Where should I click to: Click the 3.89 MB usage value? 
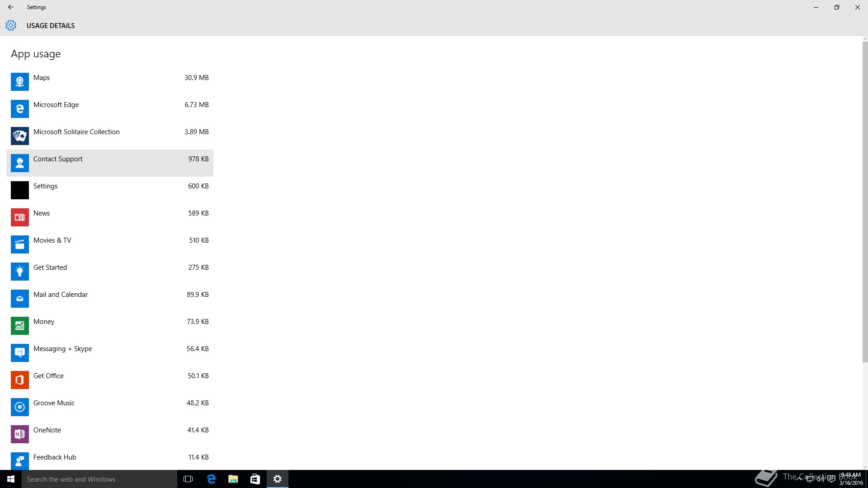197,132
